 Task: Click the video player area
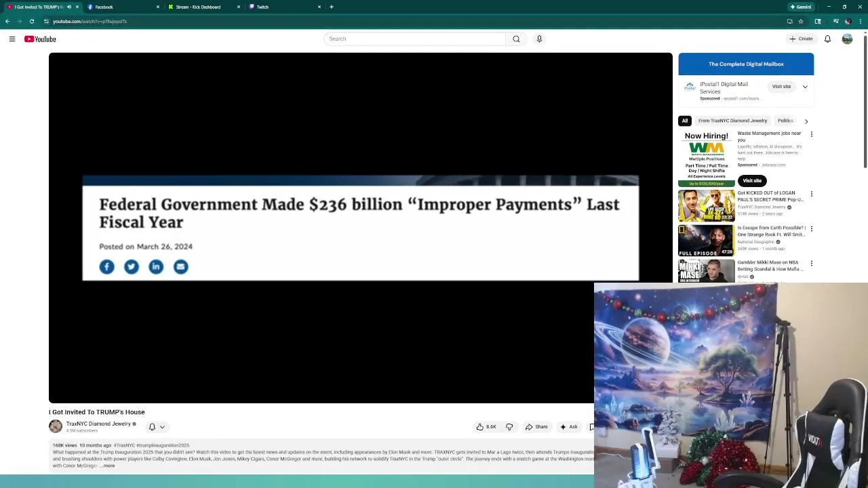(x=360, y=228)
